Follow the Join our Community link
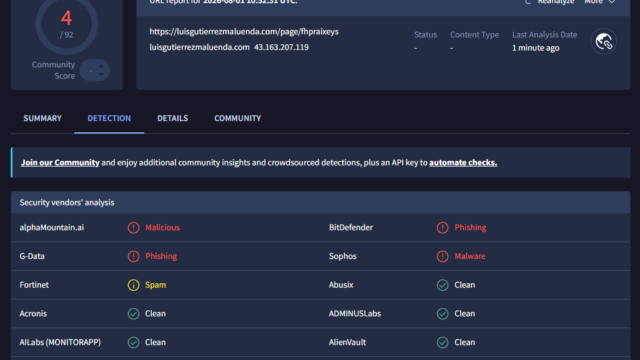Image resolution: width=640 pixels, height=360 pixels. (x=60, y=162)
